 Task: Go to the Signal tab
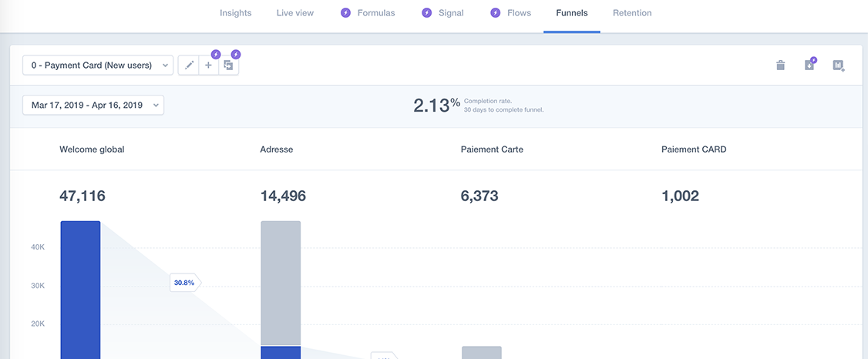[451, 13]
